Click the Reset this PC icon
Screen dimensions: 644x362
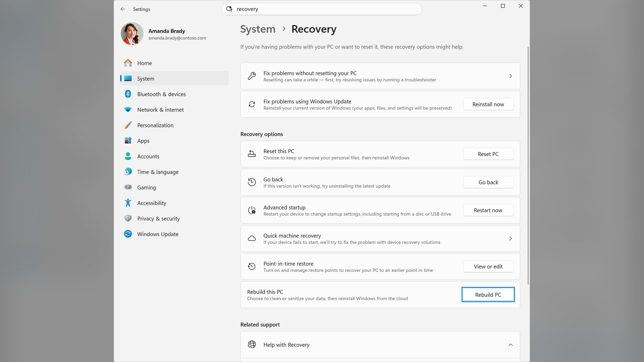(252, 154)
